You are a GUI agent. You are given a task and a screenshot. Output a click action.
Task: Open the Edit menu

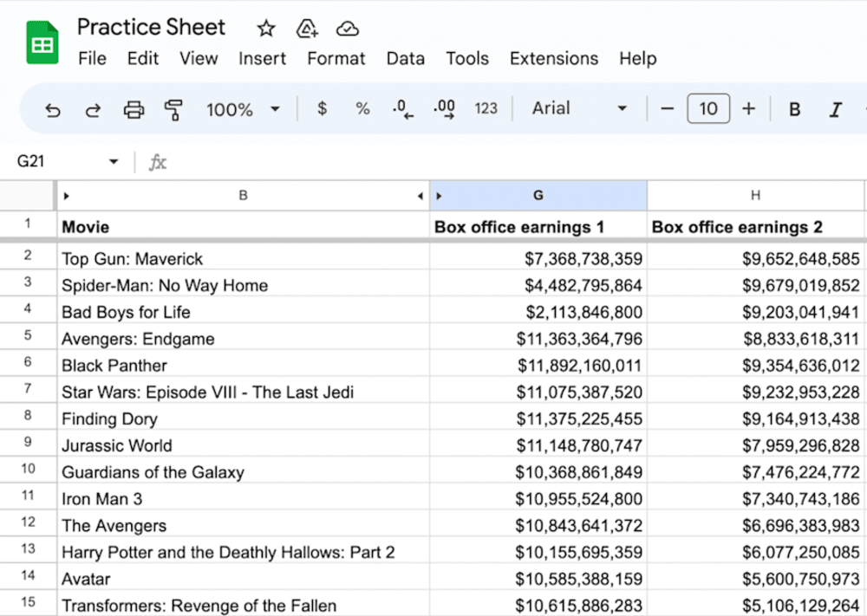click(143, 59)
